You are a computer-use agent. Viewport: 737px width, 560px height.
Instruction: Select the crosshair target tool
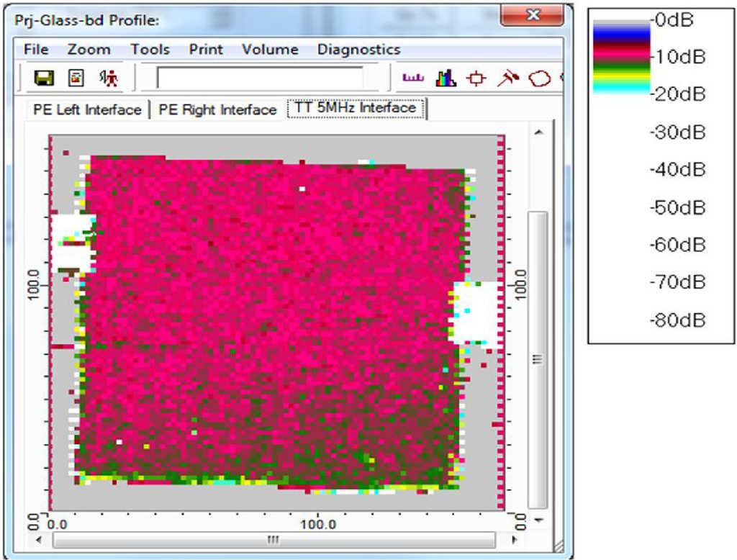click(476, 78)
